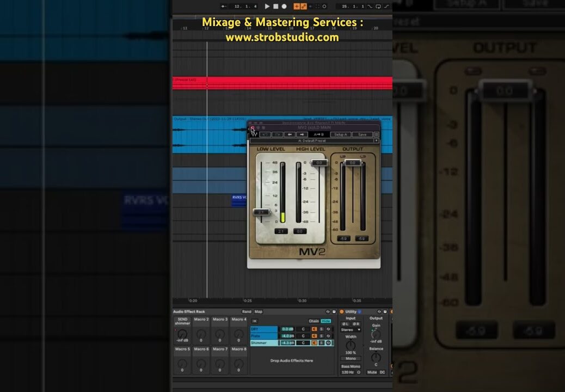This screenshot has width=565, height=392.
Task: Toggle the DRY chain activator button
Action: (x=314, y=329)
